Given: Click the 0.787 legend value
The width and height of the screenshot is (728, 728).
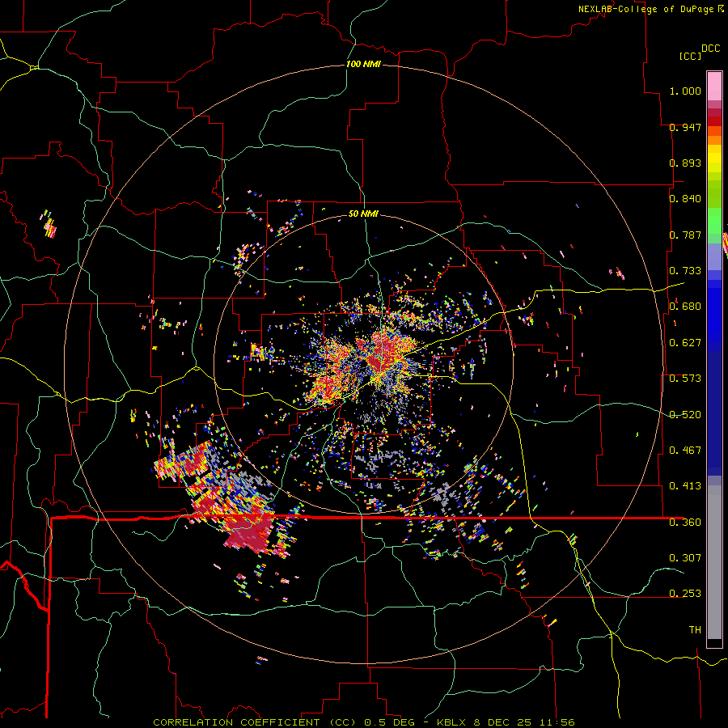Looking at the screenshot, I should click(x=685, y=235).
